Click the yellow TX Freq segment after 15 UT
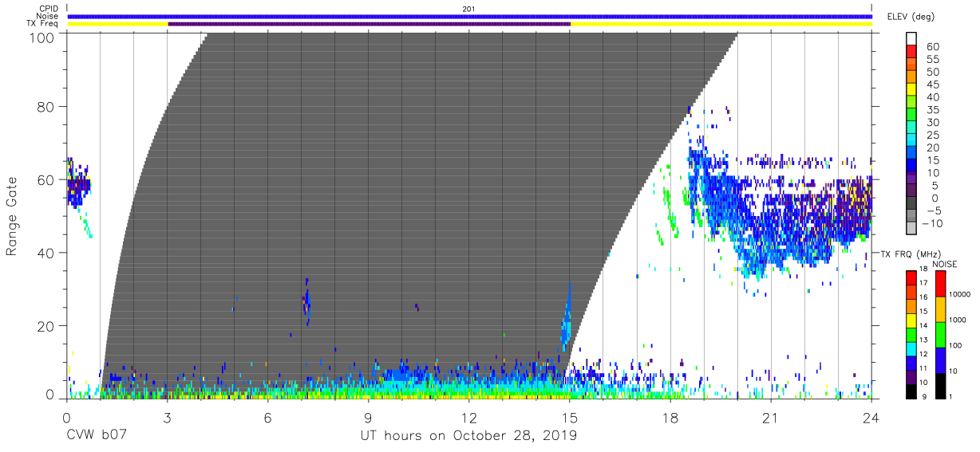The image size is (980, 452). point(721,24)
